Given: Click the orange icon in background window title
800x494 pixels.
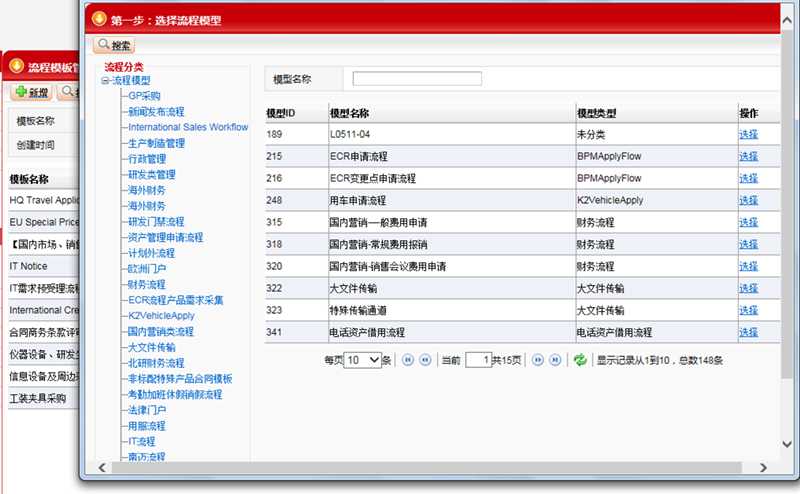Looking at the screenshot, I should click(16, 66).
